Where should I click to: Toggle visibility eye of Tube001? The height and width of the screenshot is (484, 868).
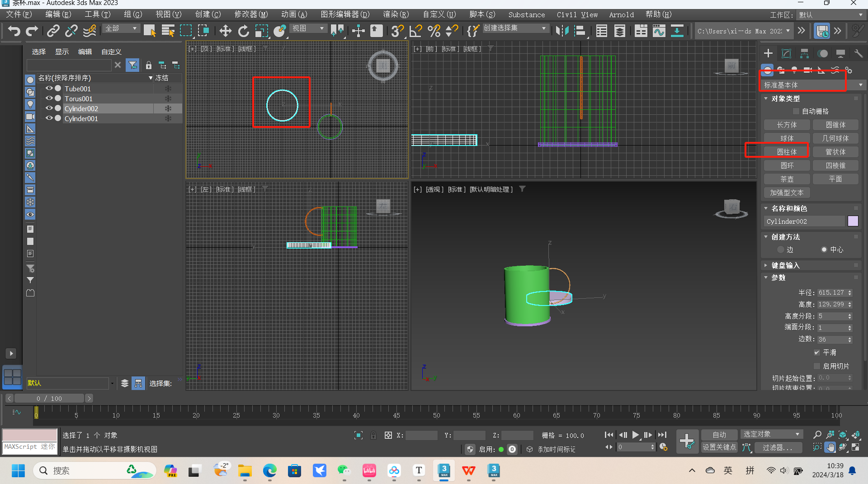click(x=49, y=89)
